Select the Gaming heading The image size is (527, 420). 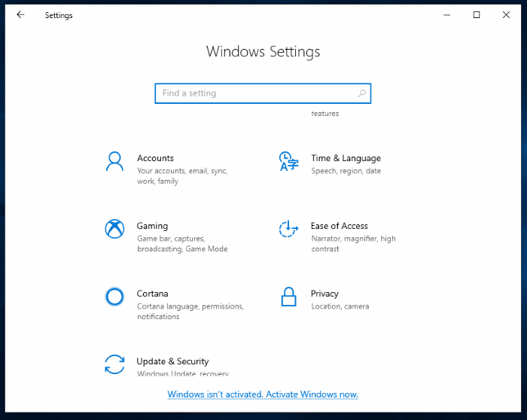click(x=152, y=226)
